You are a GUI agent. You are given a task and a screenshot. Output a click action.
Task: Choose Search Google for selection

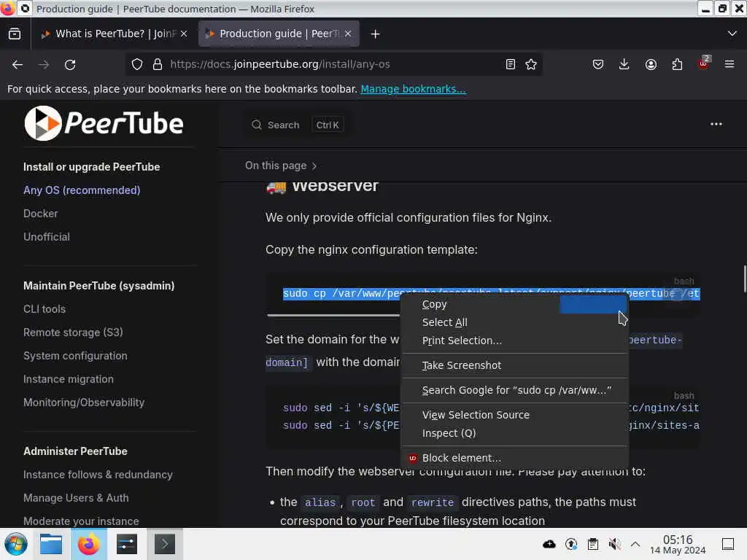point(514,390)
